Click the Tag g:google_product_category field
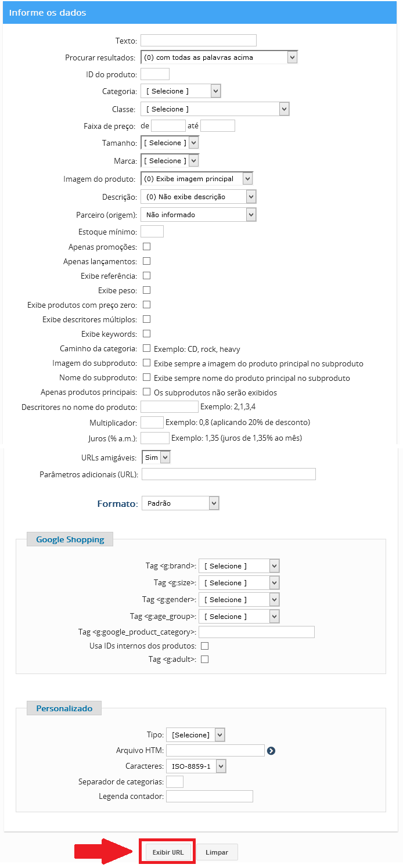The width and height of the screenshot is (403, 868). (x=257, y=632)
